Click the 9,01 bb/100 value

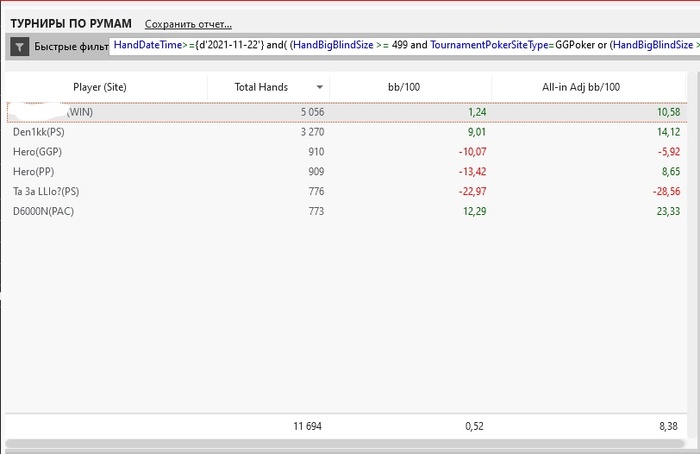(x=477, y=132)
